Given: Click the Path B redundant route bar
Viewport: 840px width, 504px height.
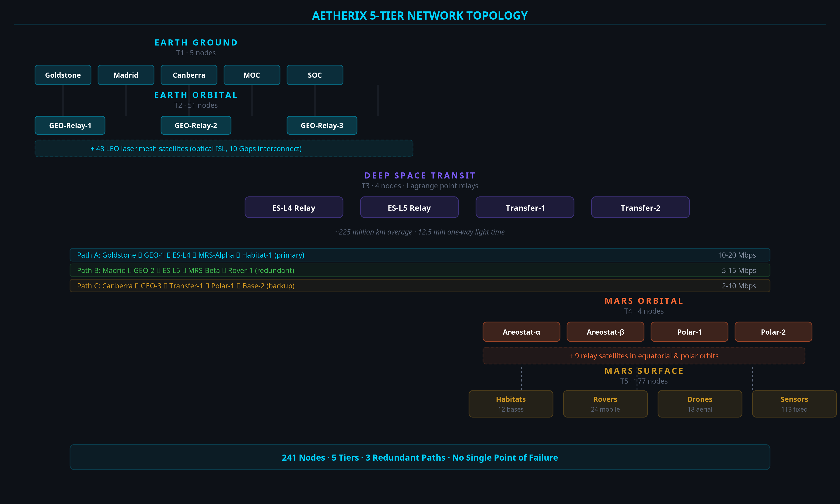Looking at the screenshot, I should point(420,270).
